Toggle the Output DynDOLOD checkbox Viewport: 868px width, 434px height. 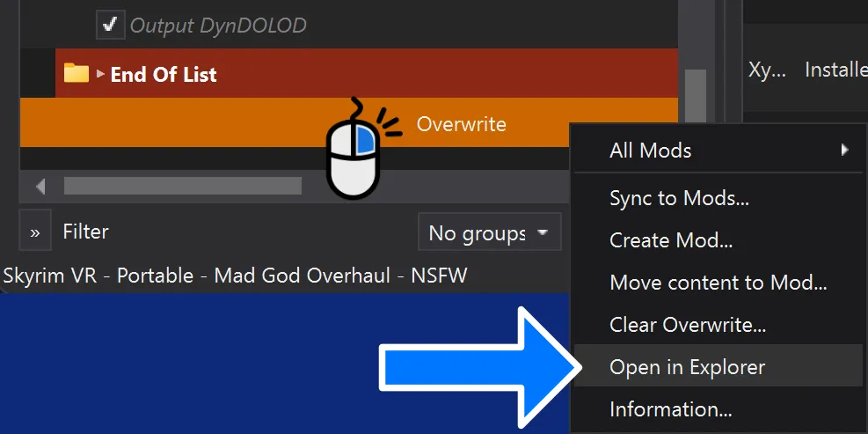(110, 26)
